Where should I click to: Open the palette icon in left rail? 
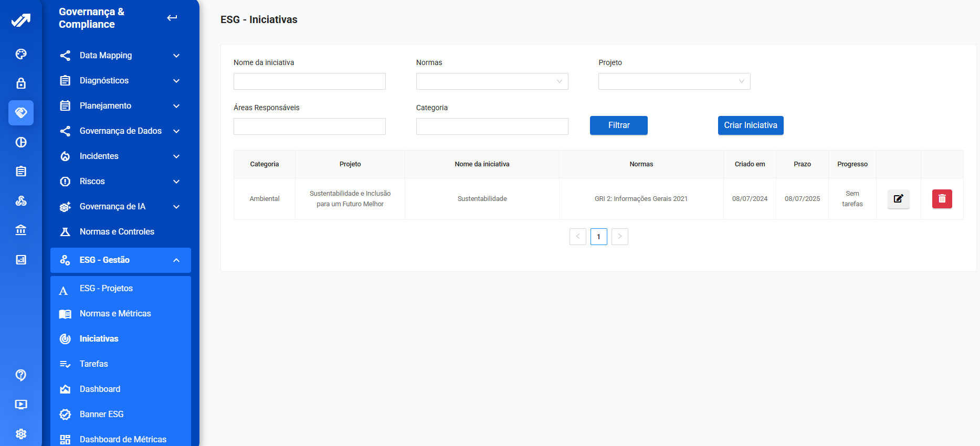tap(21, 54)
